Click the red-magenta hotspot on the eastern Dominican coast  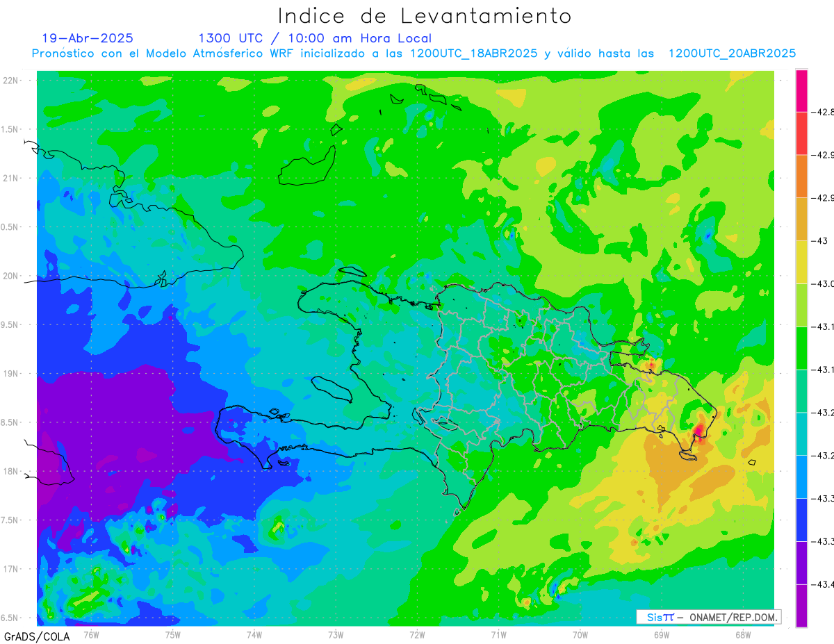click(x=700, y=431)
